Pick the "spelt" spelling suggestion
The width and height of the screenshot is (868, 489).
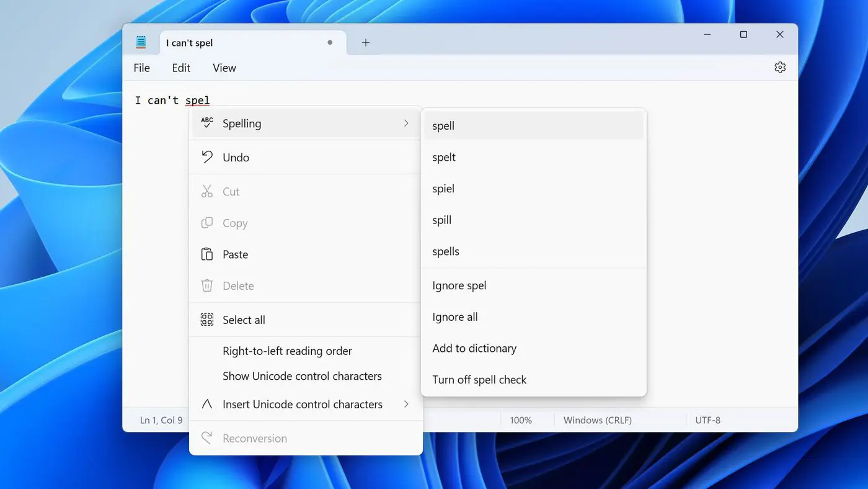[534, 157]
